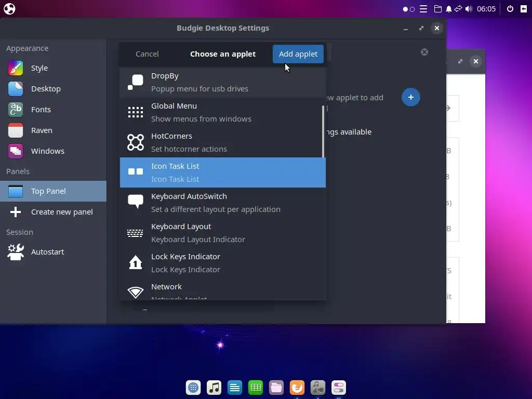The width and height of the screenshot is (532, 399).
Task: Choose 'Popup menu for usb drives' row text
Action: pos(199,89)
